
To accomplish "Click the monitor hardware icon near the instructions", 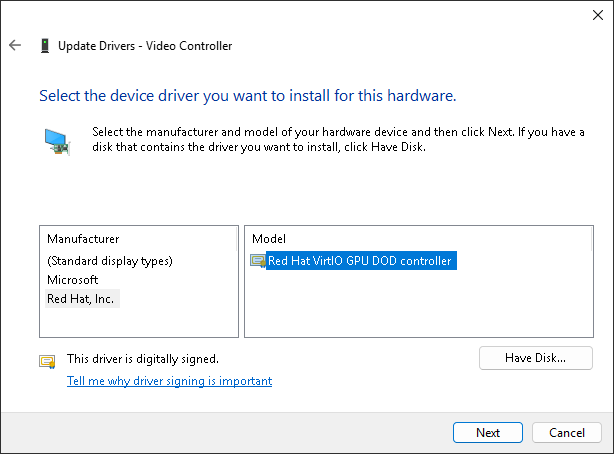I will [x=58, y=141].
